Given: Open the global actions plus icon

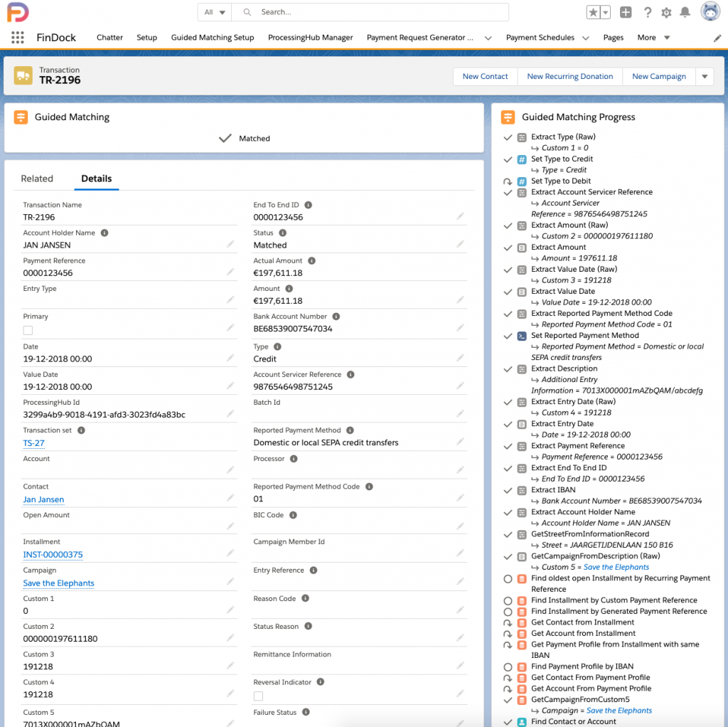Looking at the screenshot, I should [x=626, y=13].
